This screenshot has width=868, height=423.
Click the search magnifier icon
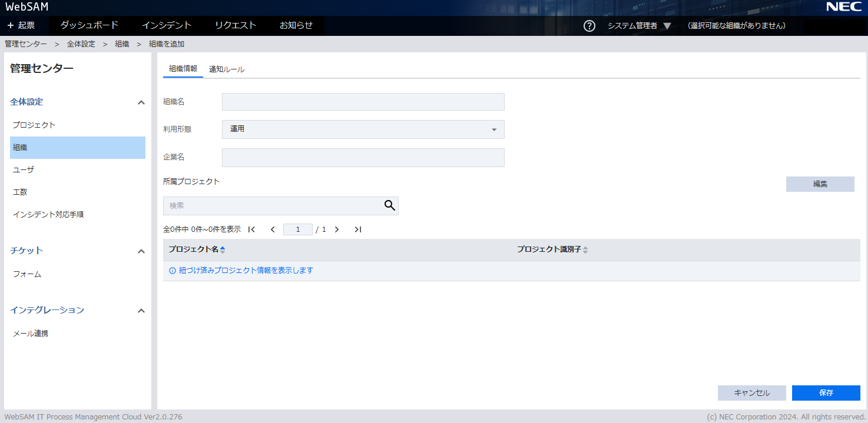point(389,205)
